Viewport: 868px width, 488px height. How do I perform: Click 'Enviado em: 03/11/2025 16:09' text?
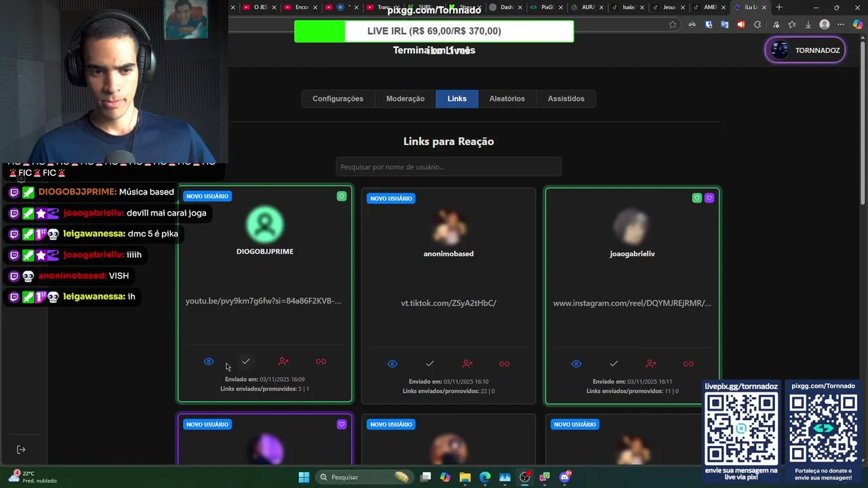[264, 380]
